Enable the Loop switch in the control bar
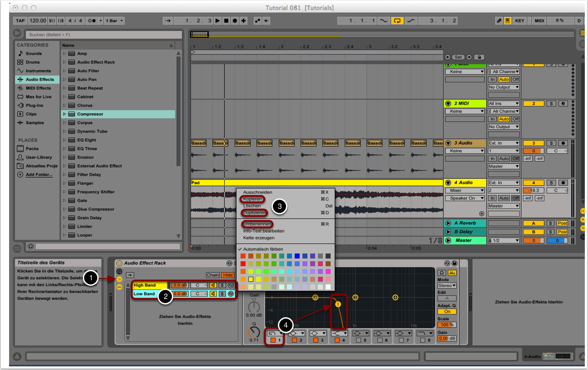 pyautogui.click(x=397, y=20)
